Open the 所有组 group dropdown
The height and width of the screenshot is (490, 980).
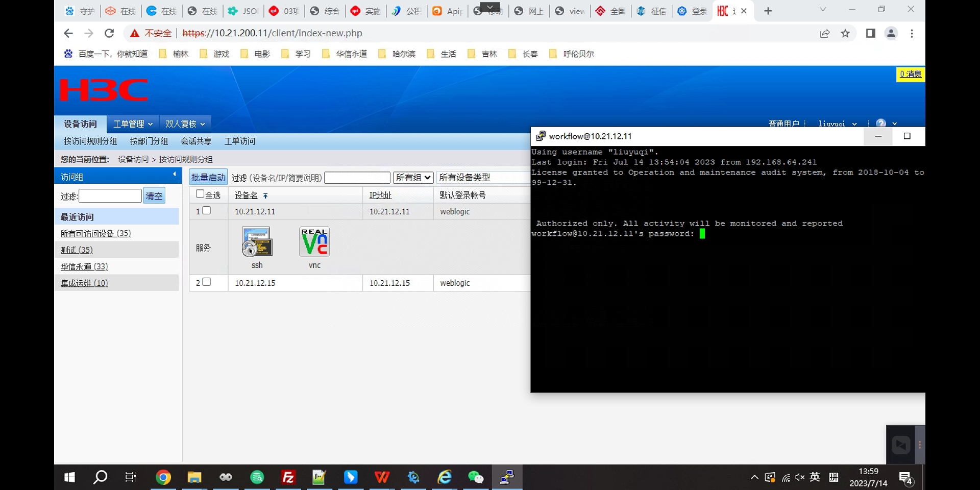[413, 178]
